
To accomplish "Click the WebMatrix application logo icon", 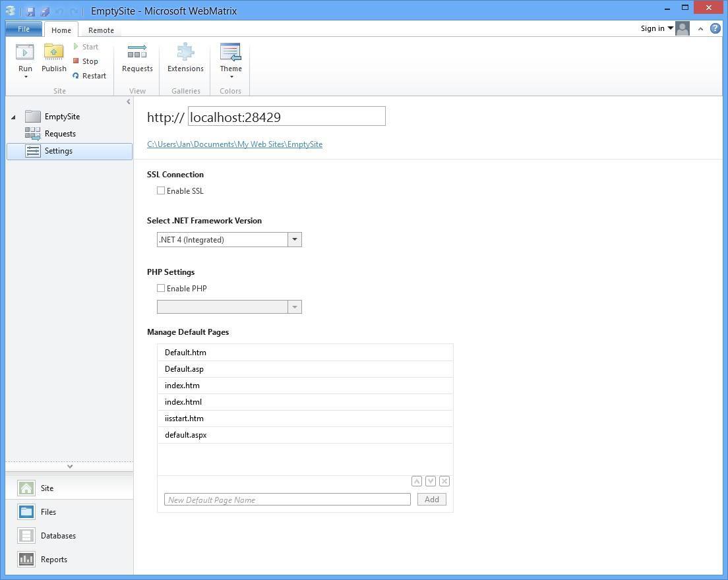I will point(11,11).
